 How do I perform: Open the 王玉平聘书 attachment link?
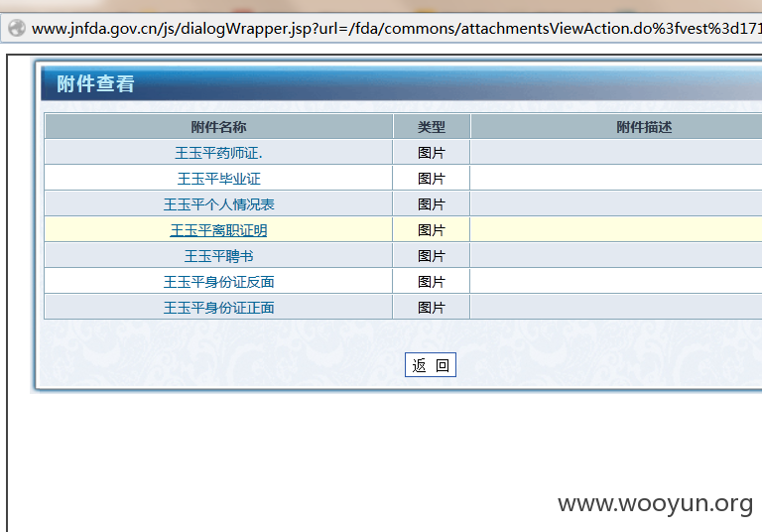(218, 256)
